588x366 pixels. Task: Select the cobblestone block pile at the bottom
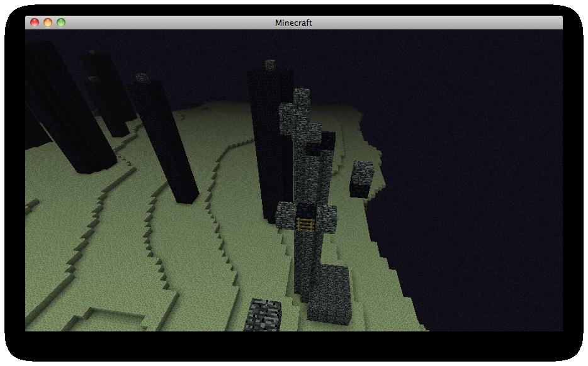click(x=264, y=314)
